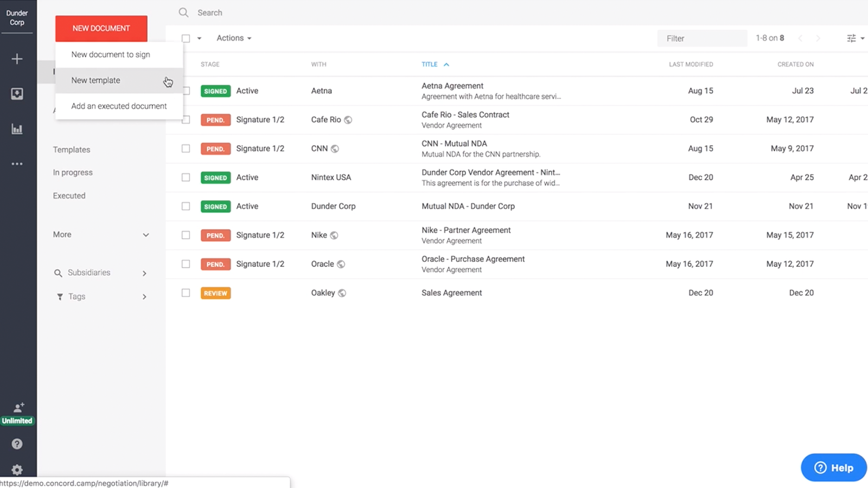This screenshot has height=488, width=868.
Task: Expand the More section
Action: click(101, 235)
